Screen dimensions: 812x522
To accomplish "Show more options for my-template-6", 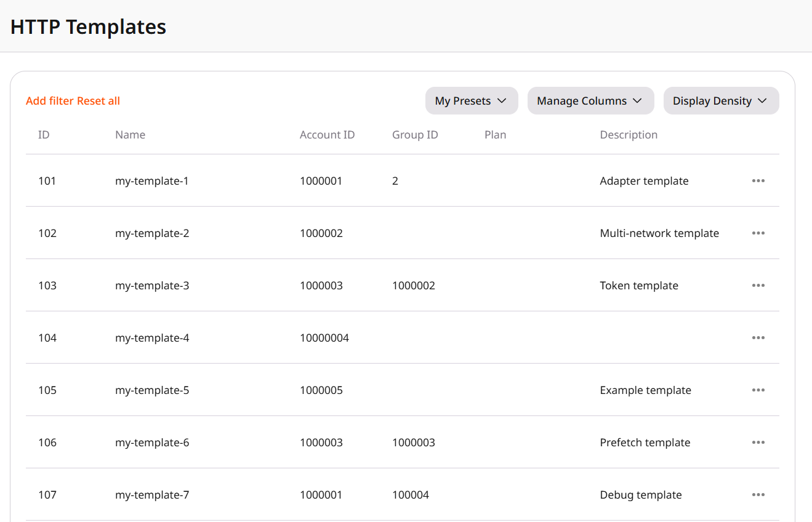I will [x=758, y=442].
